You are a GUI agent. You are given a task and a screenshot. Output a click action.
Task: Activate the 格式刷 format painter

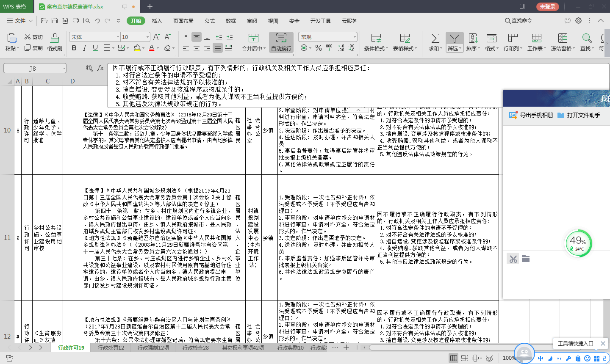click(x=55, y=42)
